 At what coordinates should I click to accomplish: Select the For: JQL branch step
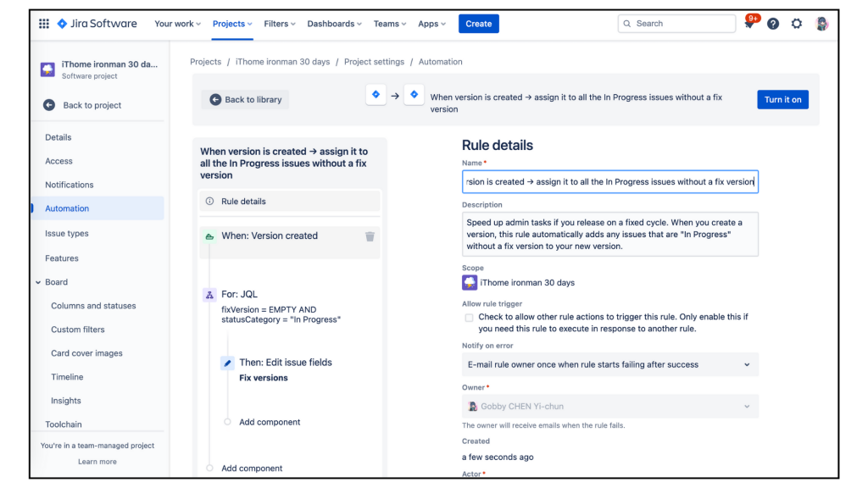point(239,294)
